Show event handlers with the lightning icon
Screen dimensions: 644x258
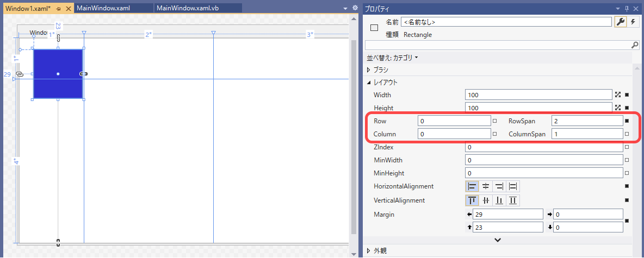click(x=633, y=22)
